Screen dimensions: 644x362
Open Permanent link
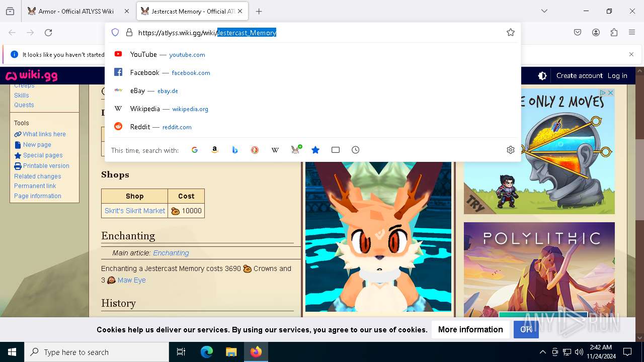pos(35,186)
